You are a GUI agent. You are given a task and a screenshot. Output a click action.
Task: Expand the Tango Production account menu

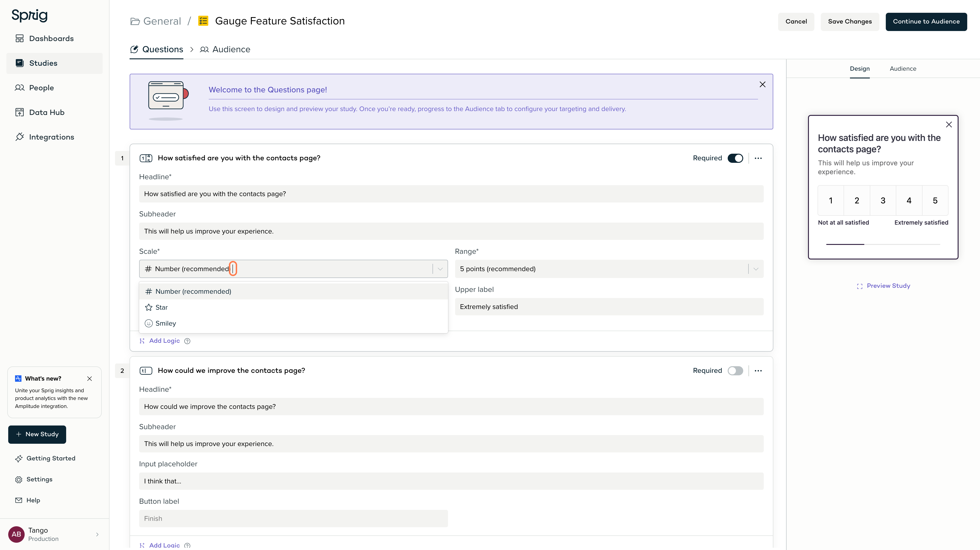tap(54, 534)
